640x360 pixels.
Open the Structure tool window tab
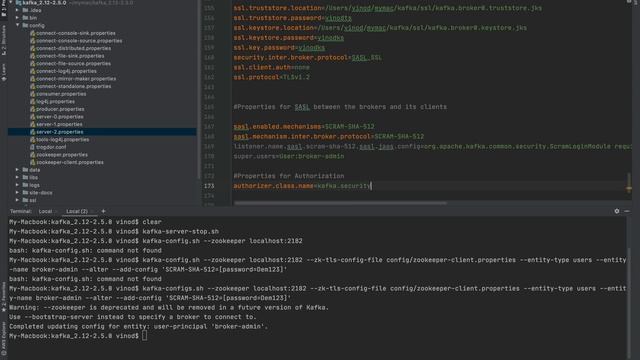(4, 40)
